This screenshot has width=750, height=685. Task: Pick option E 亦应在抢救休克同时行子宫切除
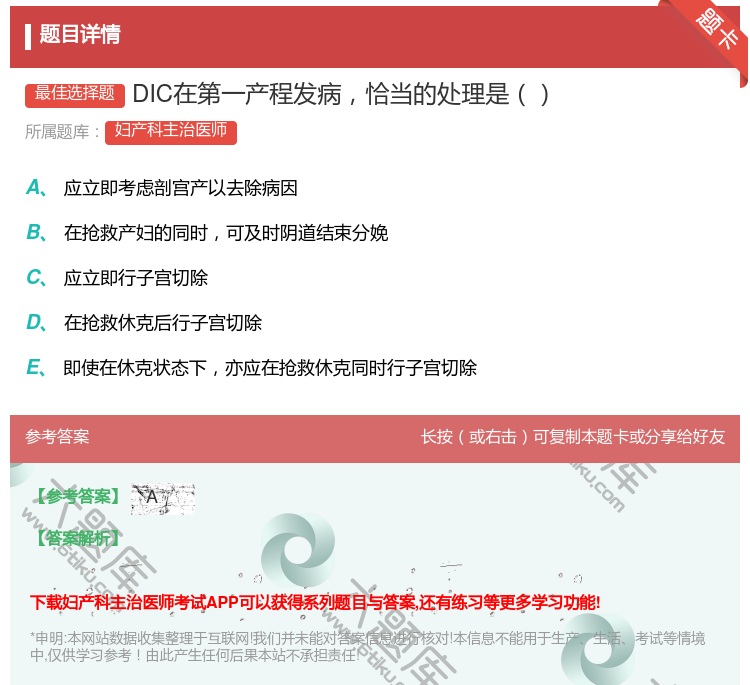pos(252,368)
